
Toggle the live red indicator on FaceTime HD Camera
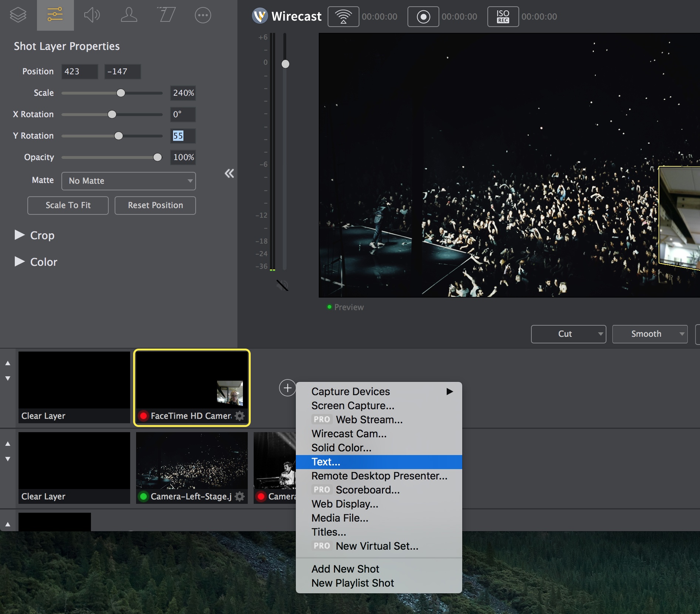point(144,415)
